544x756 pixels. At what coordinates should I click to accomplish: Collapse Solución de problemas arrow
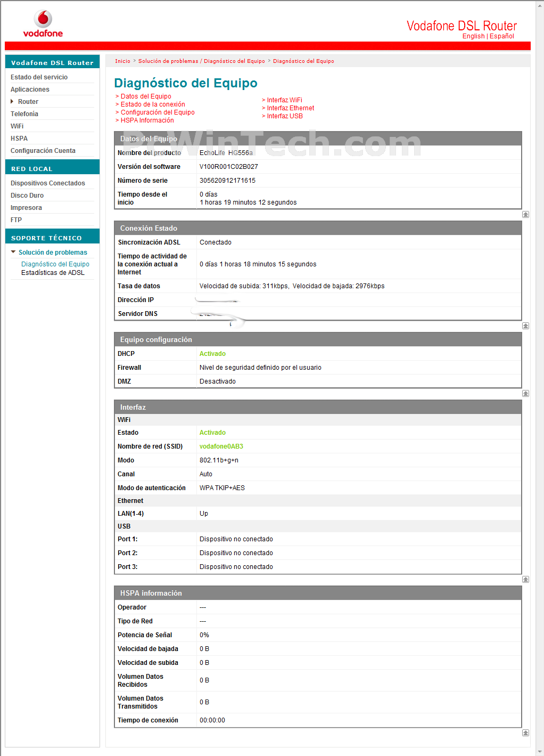pos(13,252)
